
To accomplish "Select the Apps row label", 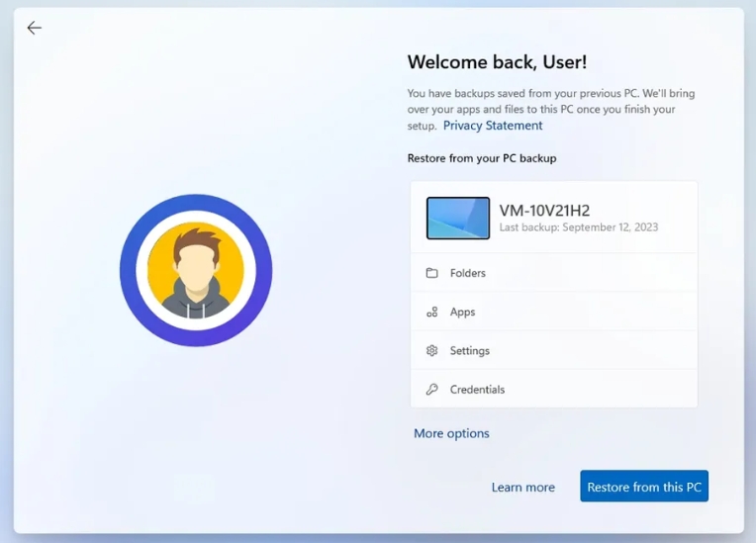I will pos(462,313).
